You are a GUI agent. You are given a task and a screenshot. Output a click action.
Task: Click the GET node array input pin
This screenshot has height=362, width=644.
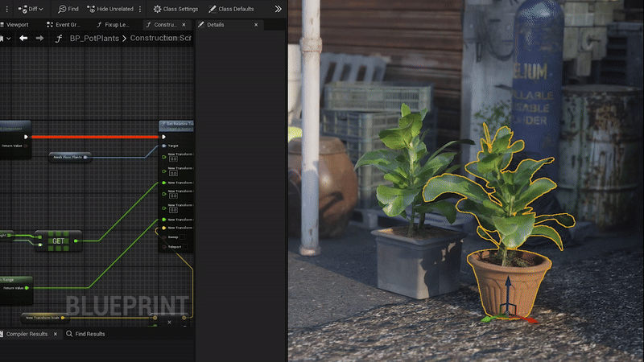pyautogui.click(x=39, y=237)
